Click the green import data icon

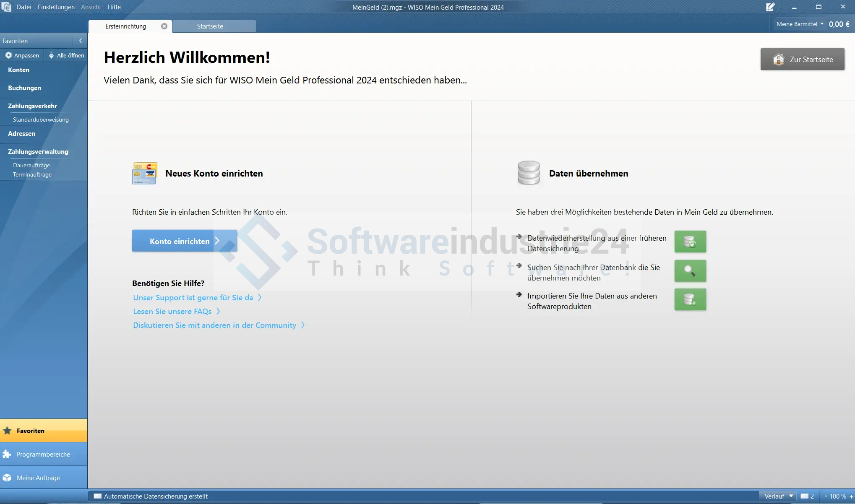point(690,299)
